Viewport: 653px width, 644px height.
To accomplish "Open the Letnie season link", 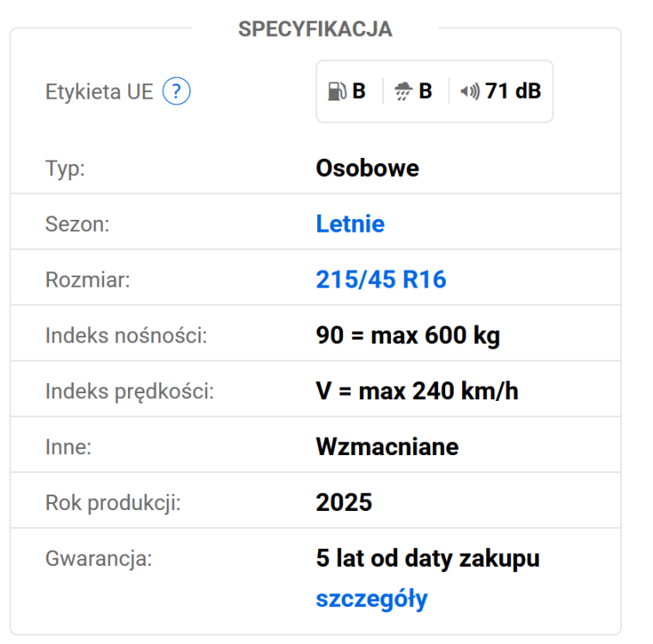I will click(x=350, y=224).
